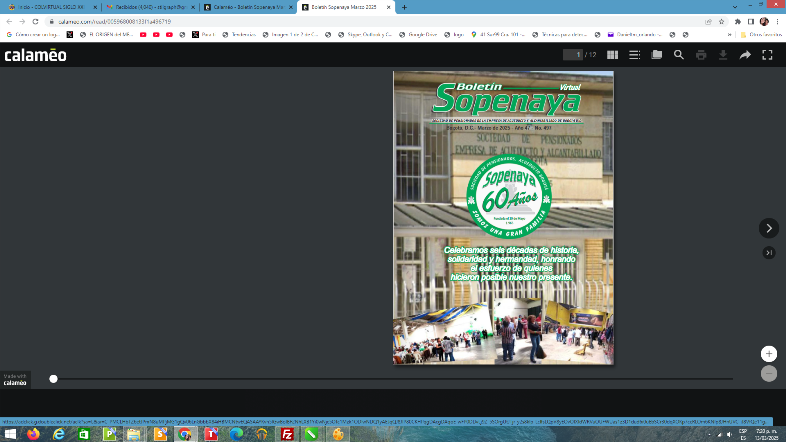This screenshot has height=442, width=786.
Task: Open related publications folder icon
Action: coord(656,55)
